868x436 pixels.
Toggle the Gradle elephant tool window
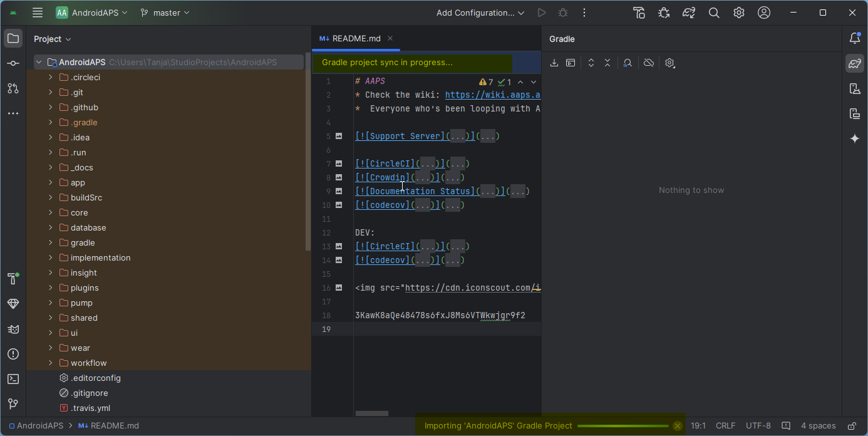[x=855, y=63]
